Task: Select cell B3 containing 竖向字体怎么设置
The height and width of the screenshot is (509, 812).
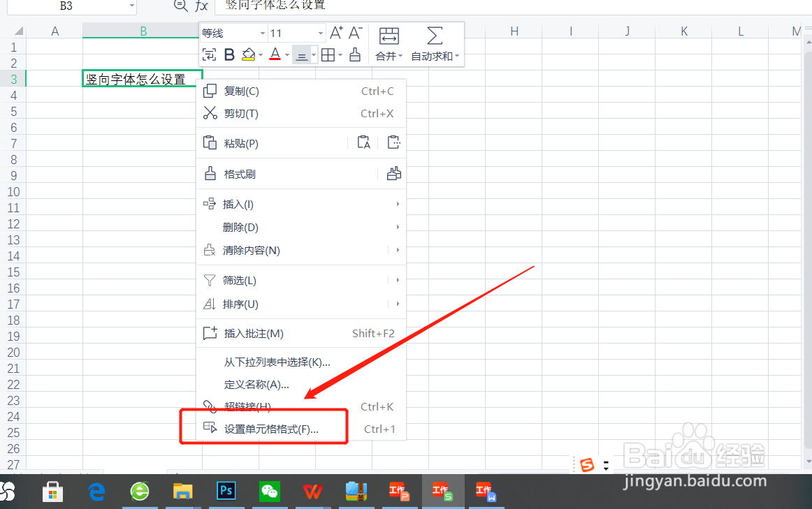Action: (x=143, y=79)
